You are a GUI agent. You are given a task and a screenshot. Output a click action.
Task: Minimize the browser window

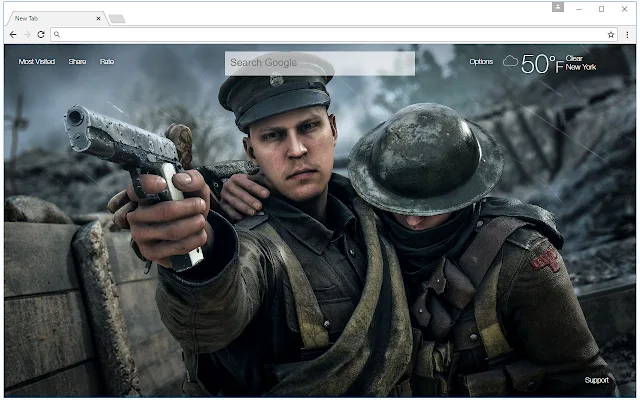pyautogui.click(x=579, y=9)
